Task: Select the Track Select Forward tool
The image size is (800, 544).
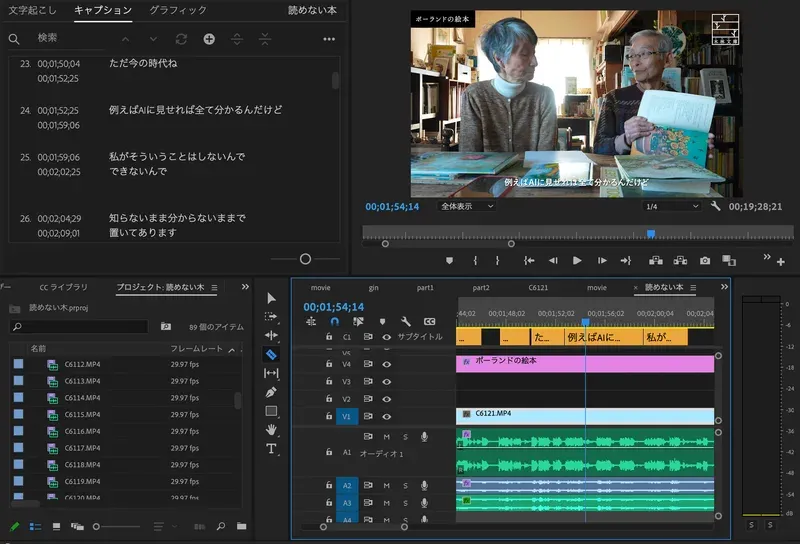Action: coord(271,317)
